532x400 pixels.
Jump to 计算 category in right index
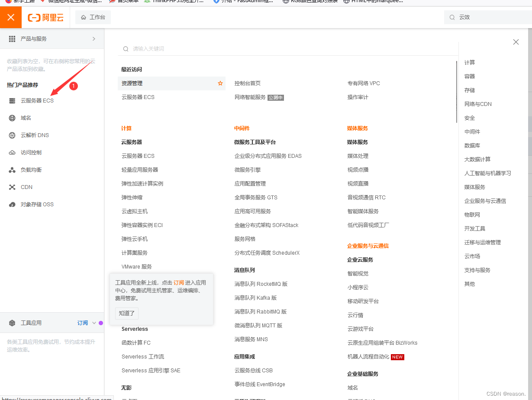(470, 63)
